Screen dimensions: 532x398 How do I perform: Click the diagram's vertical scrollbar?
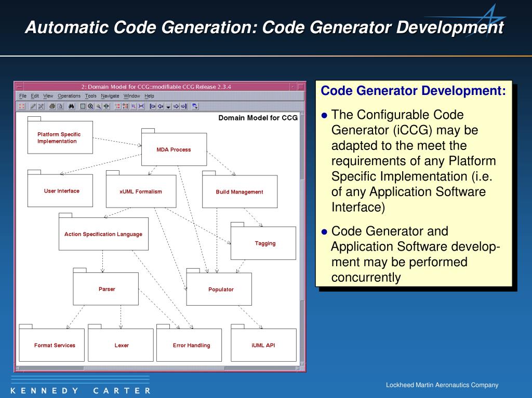(x=302, y=239)
